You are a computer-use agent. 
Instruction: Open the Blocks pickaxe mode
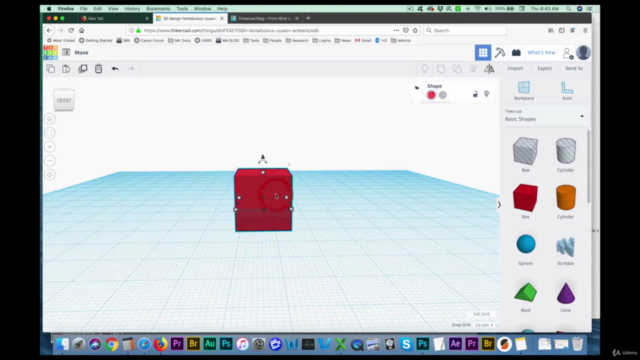coord(500,52)
